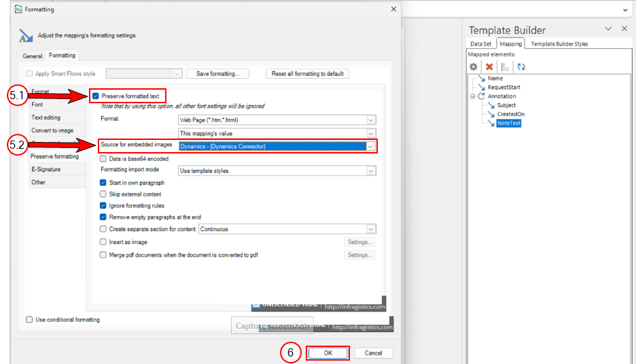
Task: Switch to the Data Set tab
Action: (480, 43)
